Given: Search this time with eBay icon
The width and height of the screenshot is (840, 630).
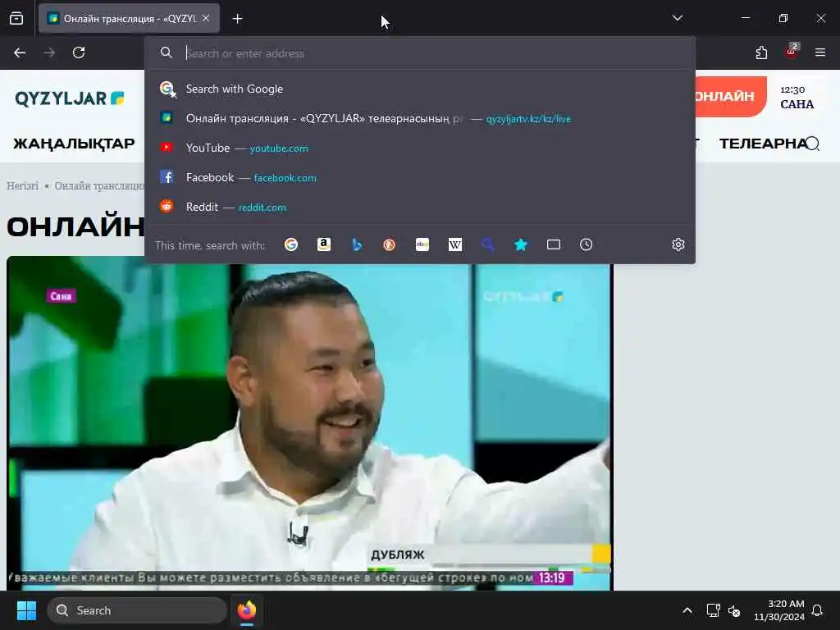Looking at the screenshot, I should click(422, 244).
